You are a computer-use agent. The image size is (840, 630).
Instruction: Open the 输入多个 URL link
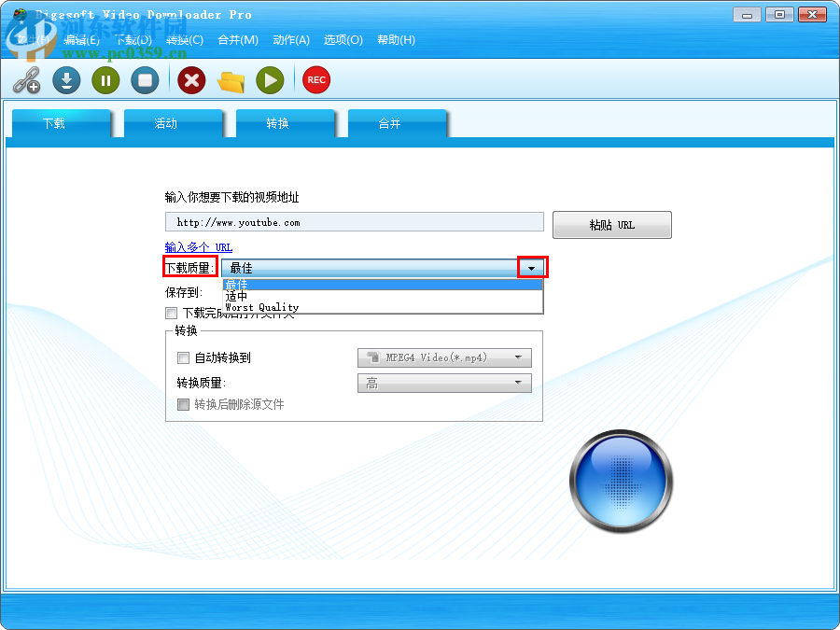pyautogui.click(x=197, y=247)
